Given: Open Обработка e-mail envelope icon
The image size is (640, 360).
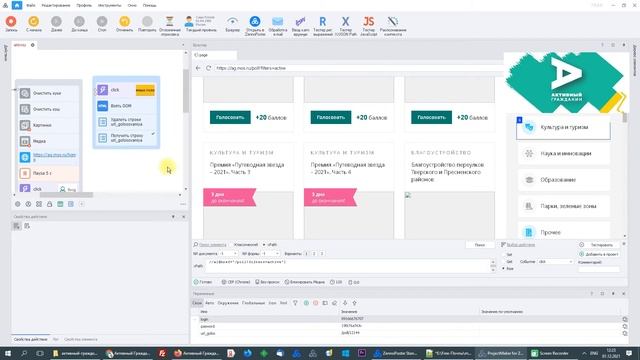Looking at the screenshot, I should click(278, 21).
